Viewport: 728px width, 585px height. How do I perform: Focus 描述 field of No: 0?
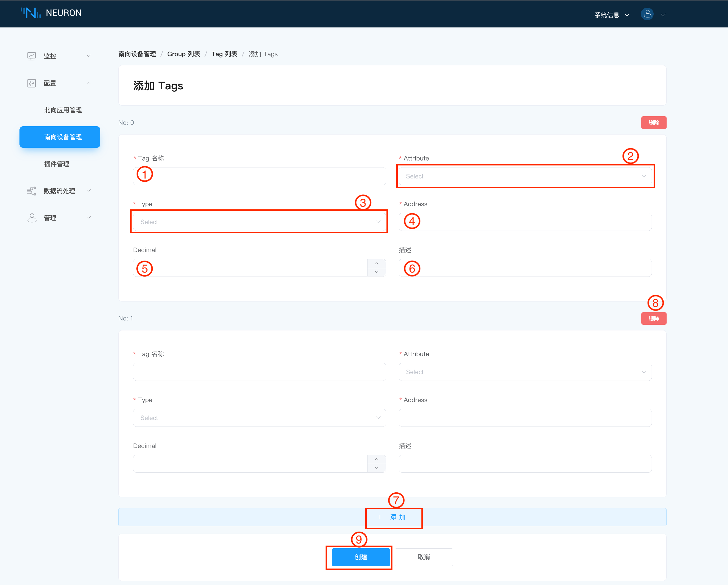pos(525,268)
